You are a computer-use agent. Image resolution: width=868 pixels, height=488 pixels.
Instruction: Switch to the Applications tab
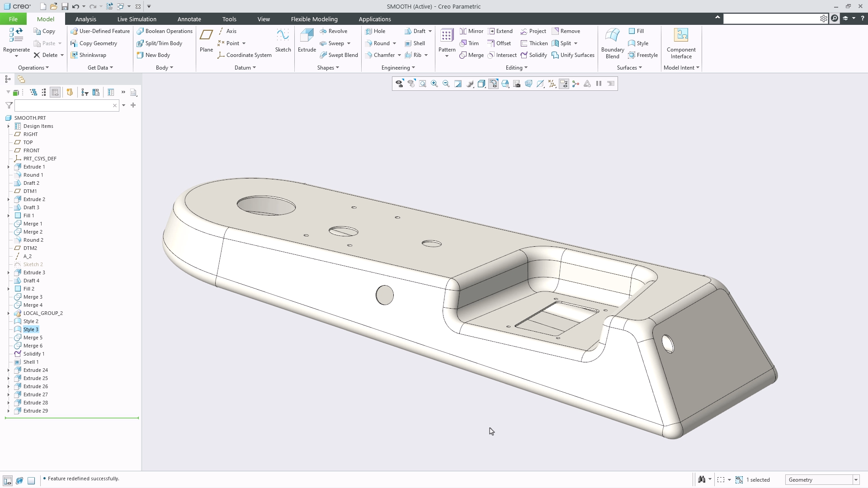pos(375,19)
